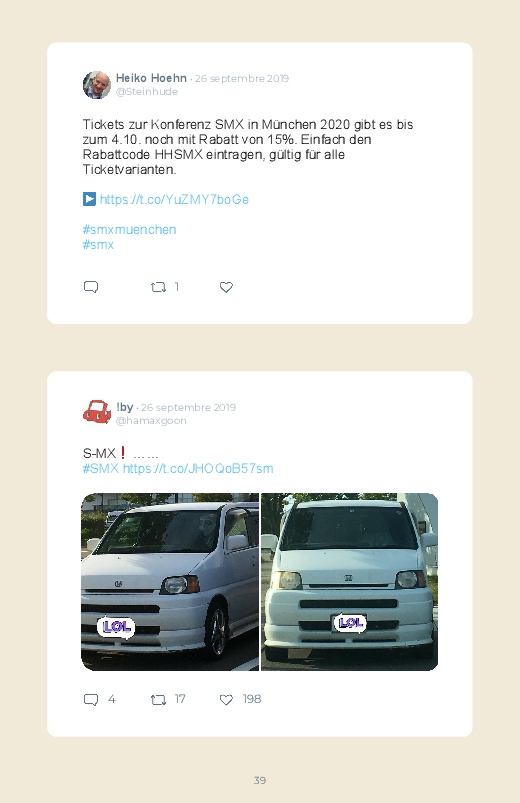Viewport: 520px width, 803px height.
Task: Open the link t.co/YuZMY7boGe
Action: tap(174, 200)
